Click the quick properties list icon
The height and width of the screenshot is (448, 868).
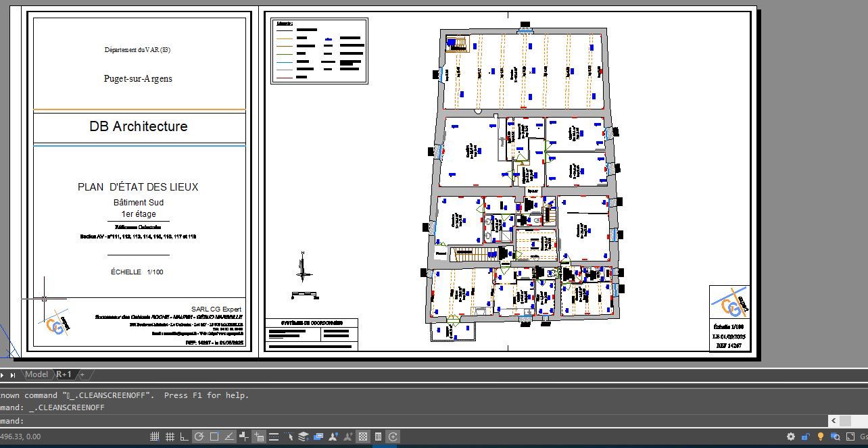[378, 437]
